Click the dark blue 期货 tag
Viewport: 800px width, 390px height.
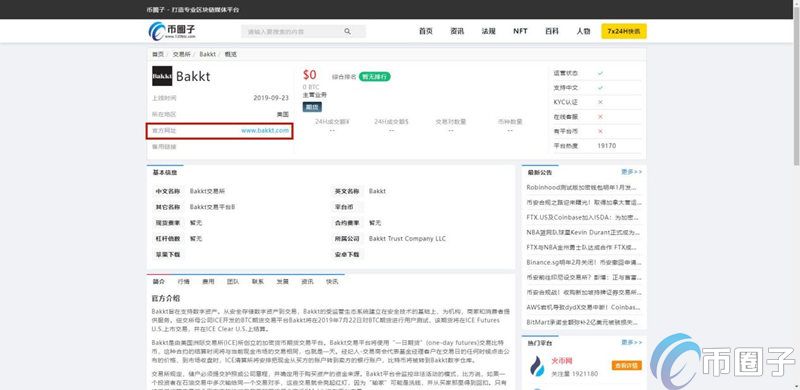pyautogui.click(x=312, y=107)
